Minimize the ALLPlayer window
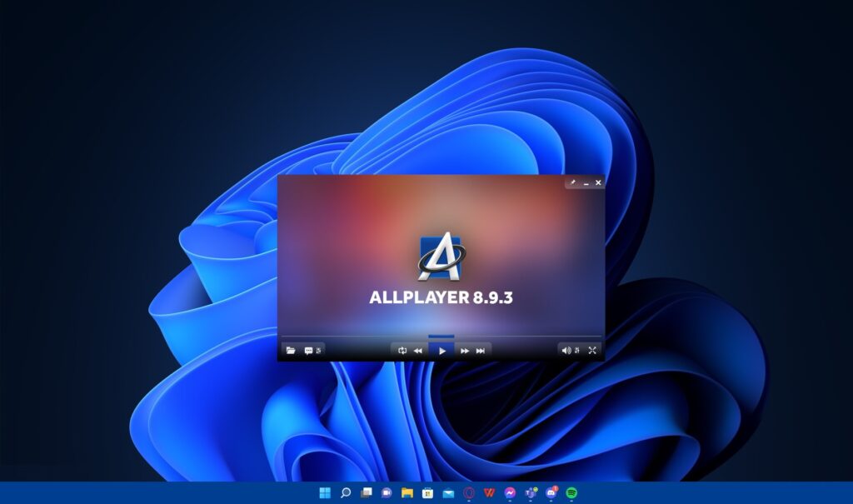The height and width of the screenshot is (504, 853). point(586,183)
